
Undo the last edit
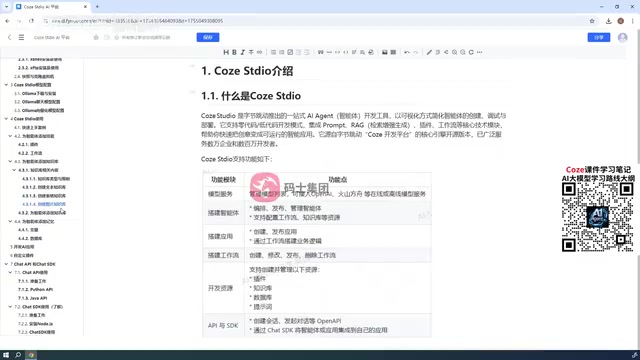point(407,52)
